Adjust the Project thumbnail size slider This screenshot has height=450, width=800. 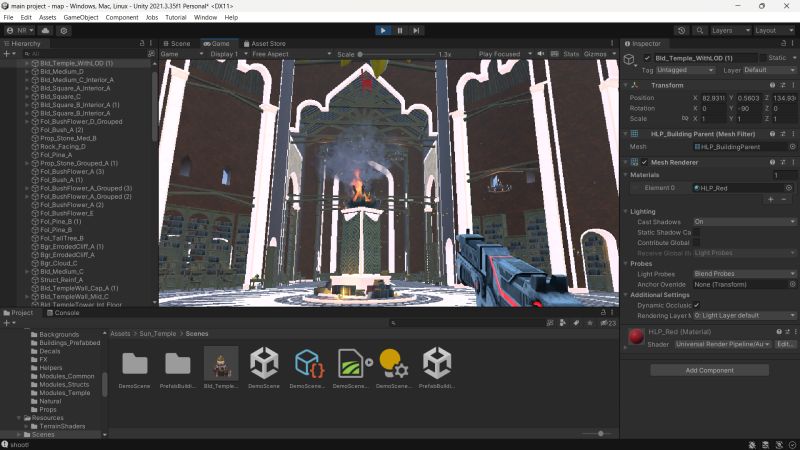coord(600,433)
